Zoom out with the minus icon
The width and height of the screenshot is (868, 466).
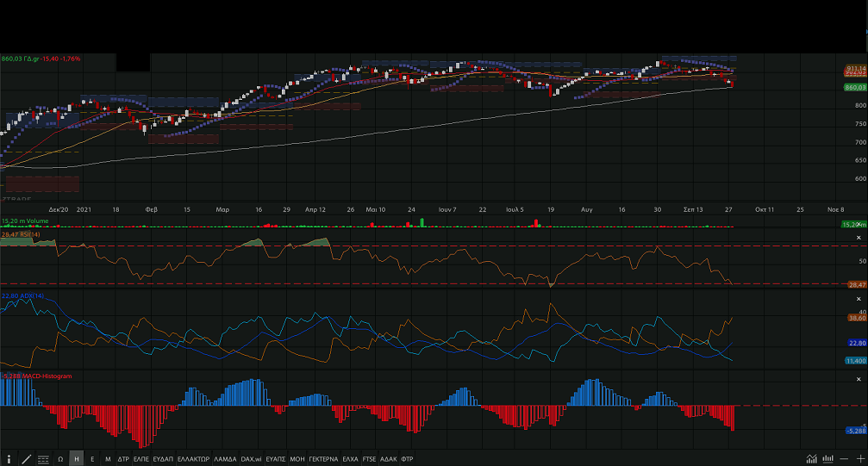coord(846,459)
